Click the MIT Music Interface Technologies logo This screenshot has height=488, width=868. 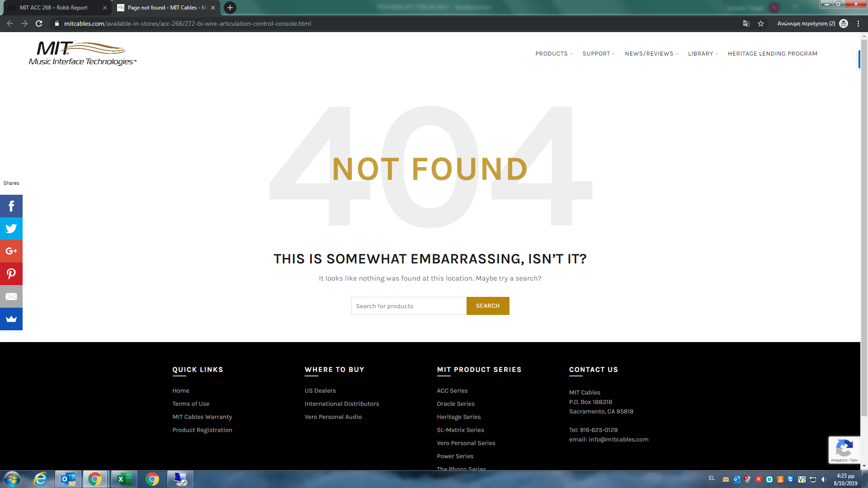click(x=83, y=53)
